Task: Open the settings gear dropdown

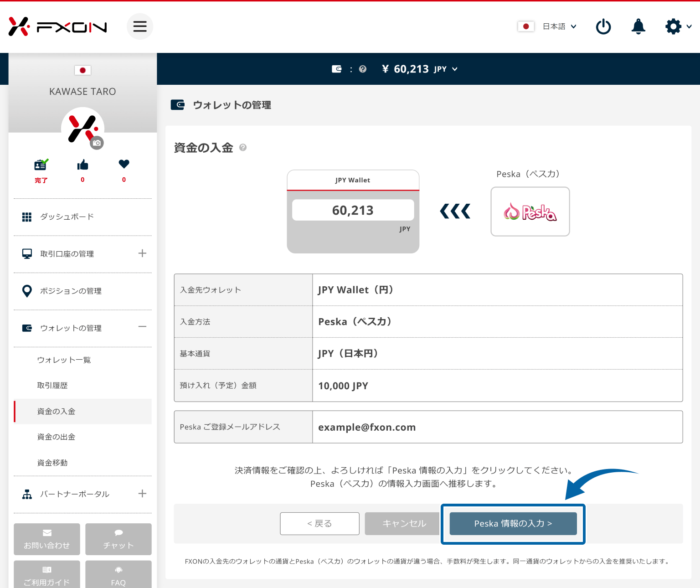Action: click(x=678, y=26)
